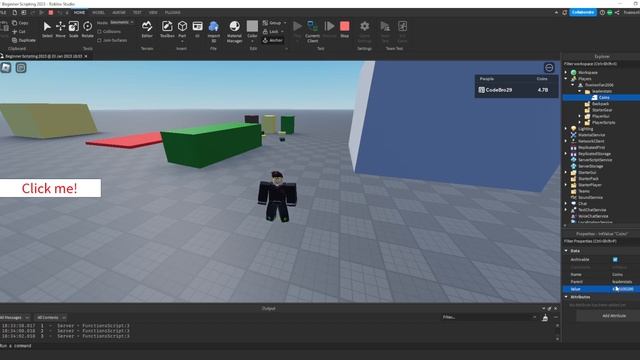Stop the running playtest
The height and width of the screenshot is (360, 640).
[x=344, y=29]
